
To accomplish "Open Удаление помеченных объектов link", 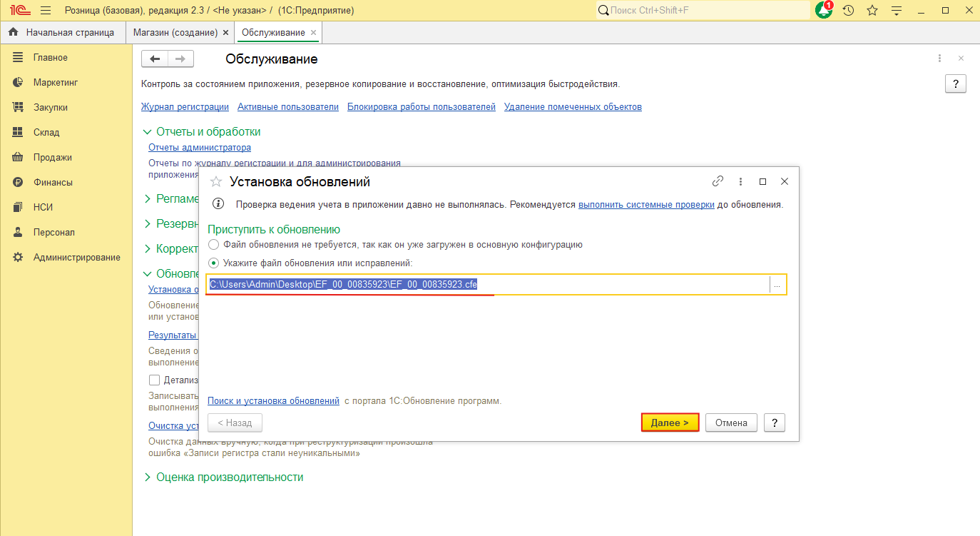I will pos(573,107).
